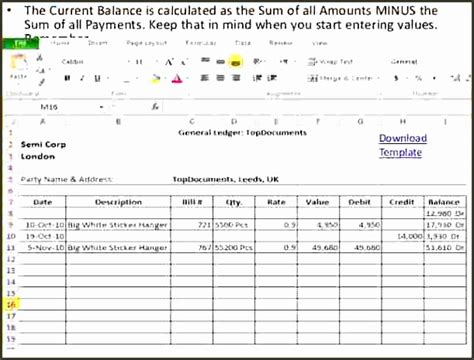
Task: Click the Decrease Indent icon
Action: (257, 78)
